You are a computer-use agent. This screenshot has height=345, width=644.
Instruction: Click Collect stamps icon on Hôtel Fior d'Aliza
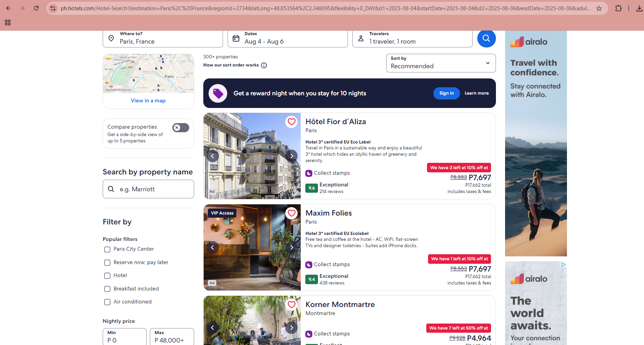(309, 173)
